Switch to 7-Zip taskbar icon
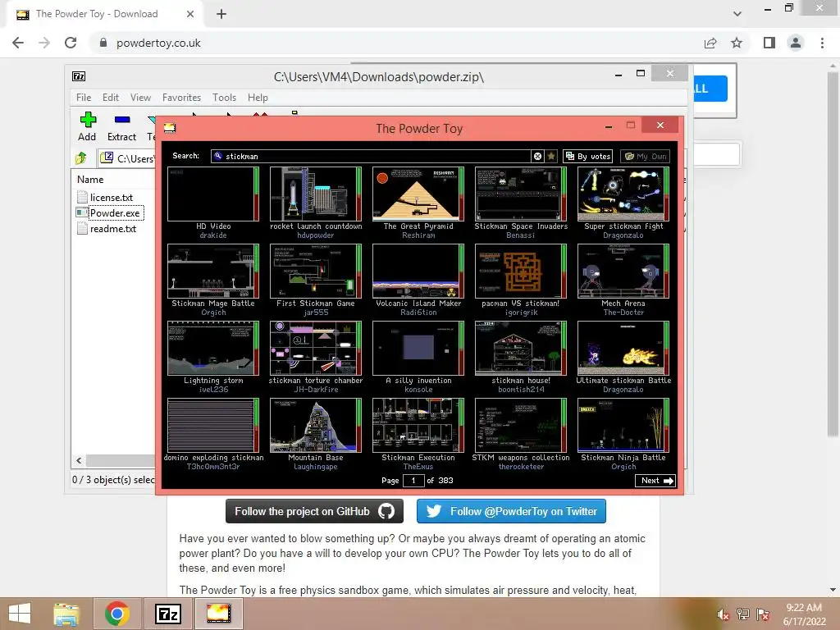 click(x=167, y=614)
